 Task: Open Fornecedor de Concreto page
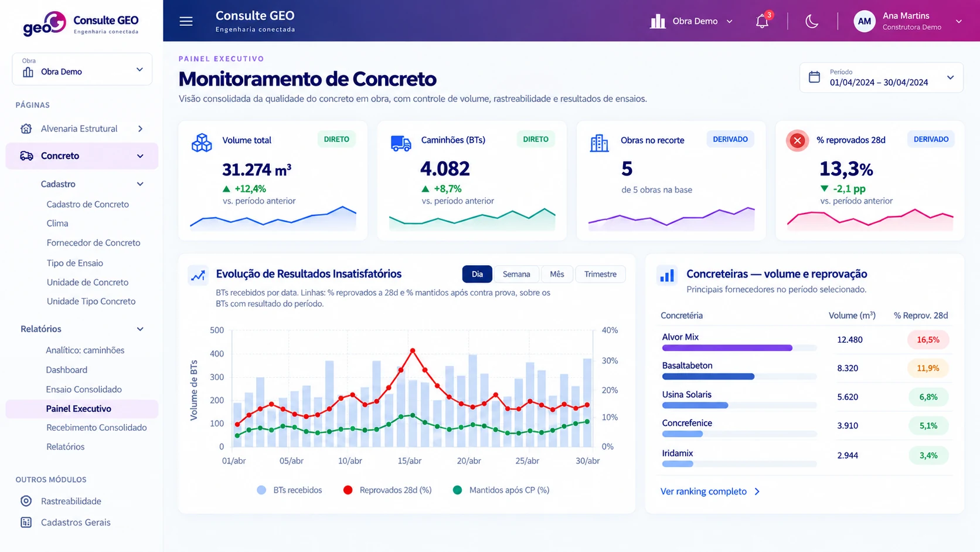pos(93,243)
